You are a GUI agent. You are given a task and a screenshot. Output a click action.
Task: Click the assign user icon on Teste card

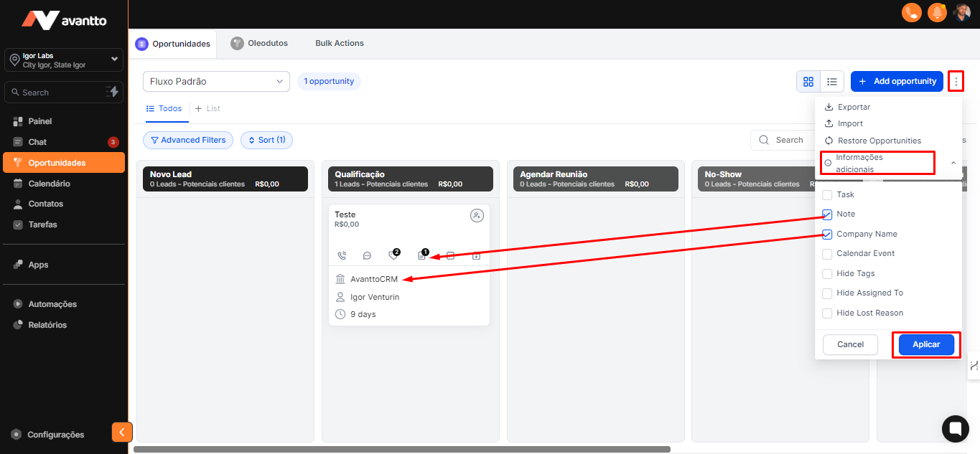coord(477,215)
